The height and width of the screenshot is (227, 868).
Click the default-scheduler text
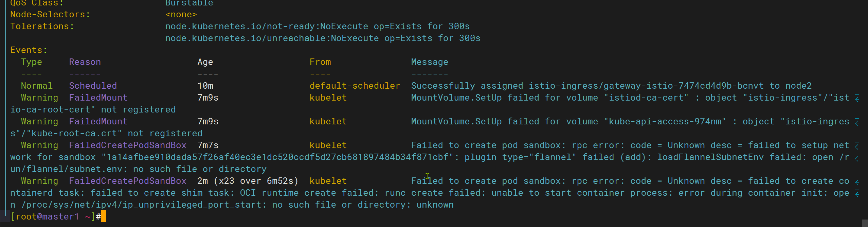click(x=355, y=86)
